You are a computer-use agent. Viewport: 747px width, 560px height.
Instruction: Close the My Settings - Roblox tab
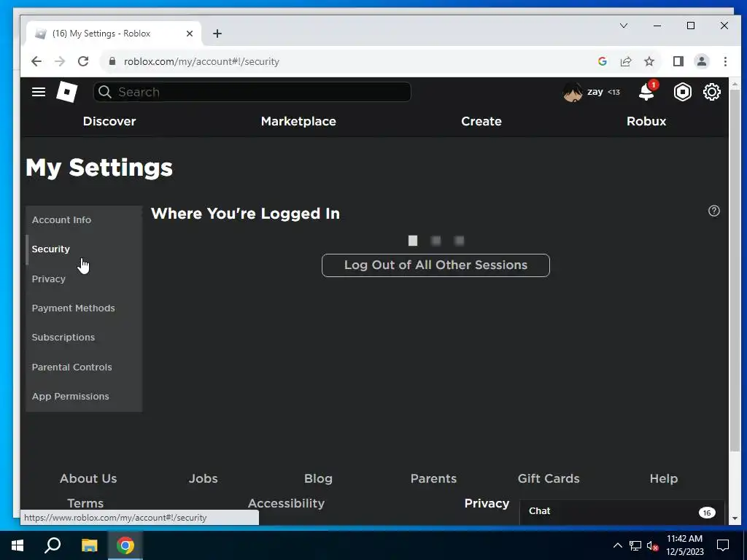click(189, 34)
